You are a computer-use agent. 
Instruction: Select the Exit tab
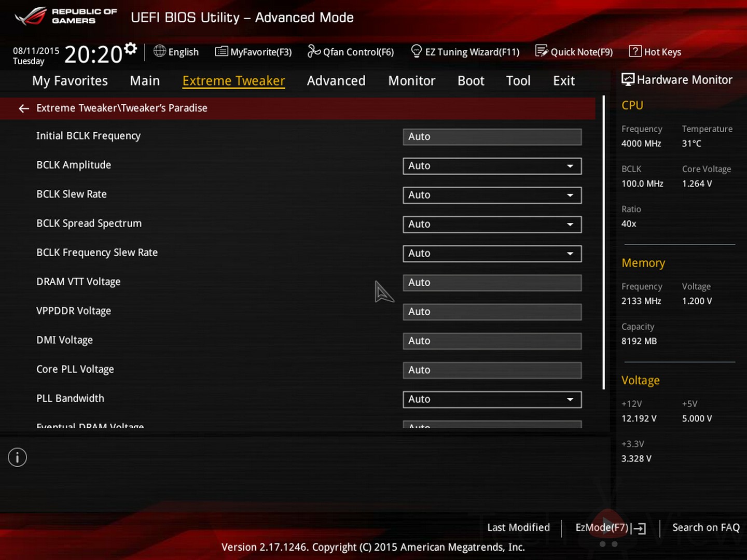(564, 81)
